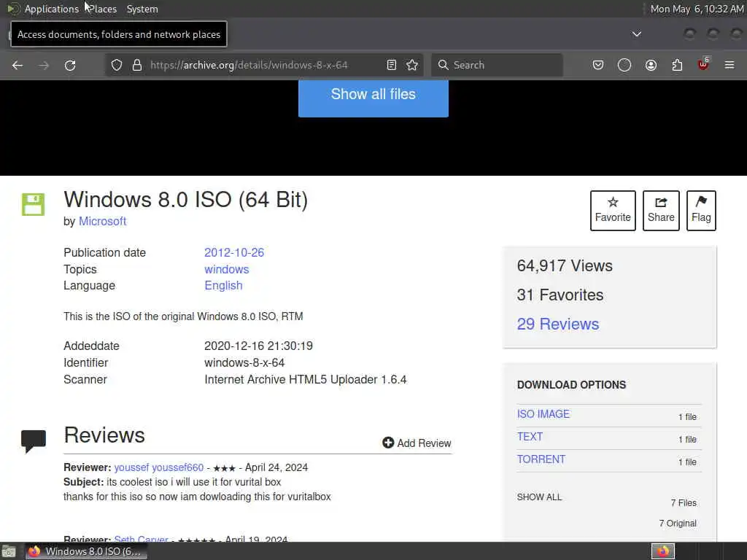Click the DOWNLOAD OPTIONS heading
This screenshot has width=747, height=560.
tap(571, 385)
